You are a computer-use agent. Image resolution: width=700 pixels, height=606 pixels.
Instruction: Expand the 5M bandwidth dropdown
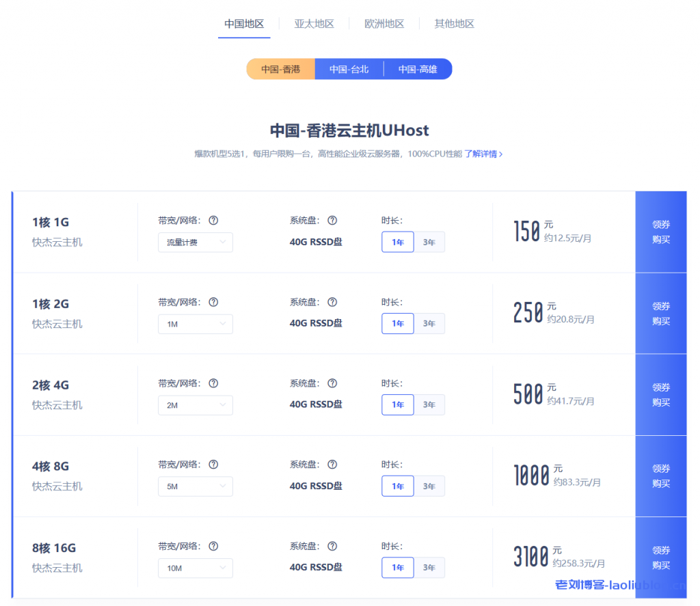(x=195, y=486)
